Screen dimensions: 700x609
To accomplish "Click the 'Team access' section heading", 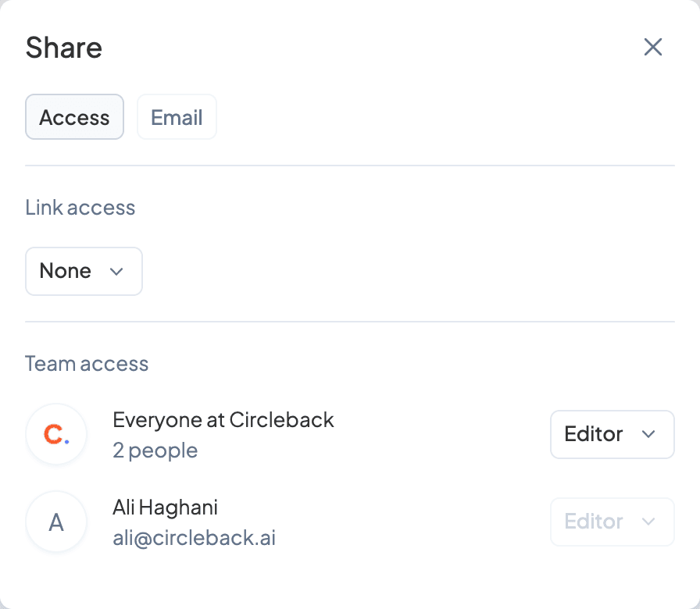I will point(87,364).
